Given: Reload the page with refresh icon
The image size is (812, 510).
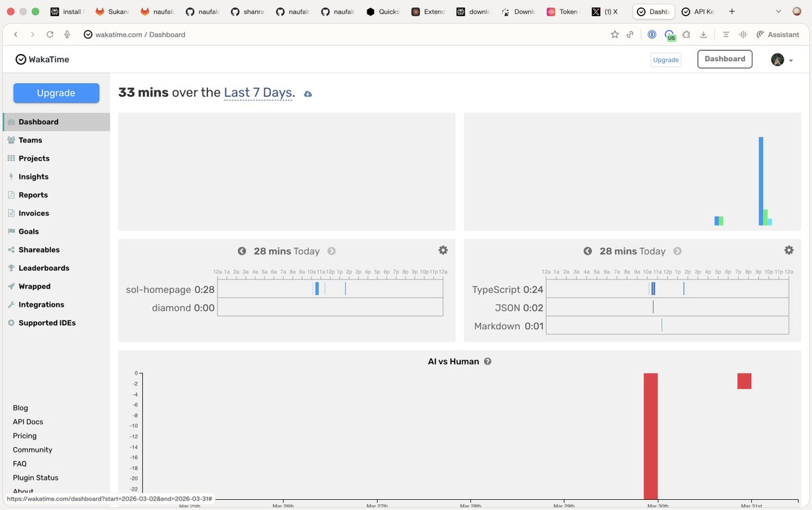Looking at the screenshot, I should click(x=50, y=35).
